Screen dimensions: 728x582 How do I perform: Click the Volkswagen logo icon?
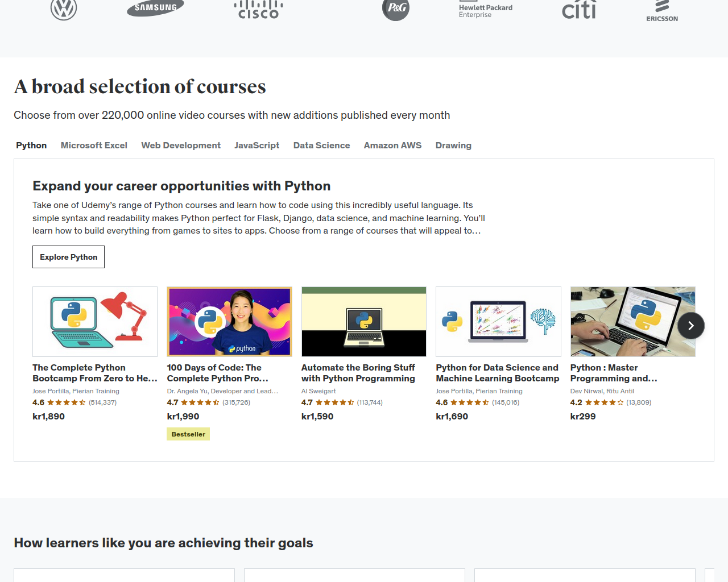pos(64,9)
